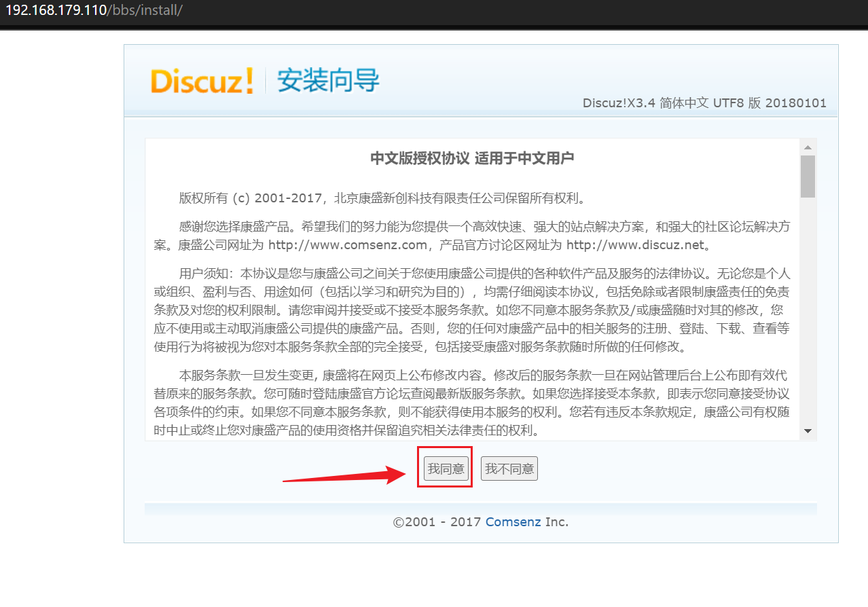This screenshot has height=607, width=868.
Task: Click the license scrollbar down arrow
Action: (808, 431)
